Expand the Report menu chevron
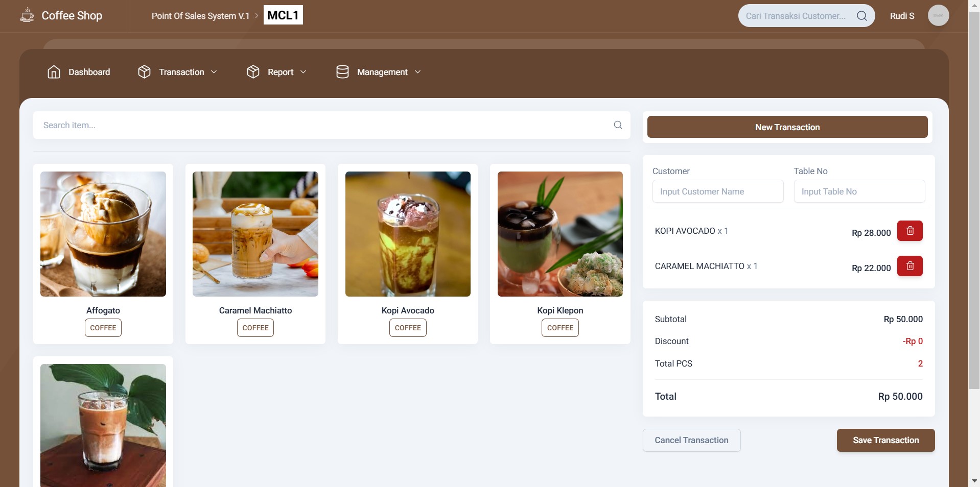 (x=303, y=72)
